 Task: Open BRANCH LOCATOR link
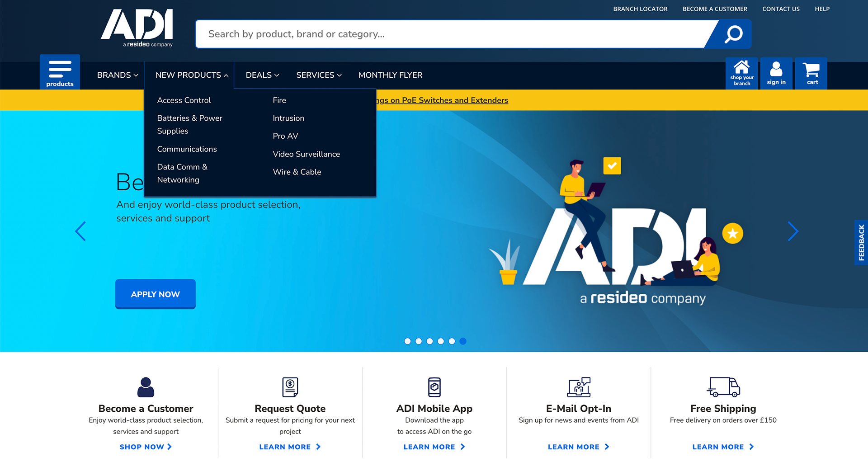coord(640,9)
